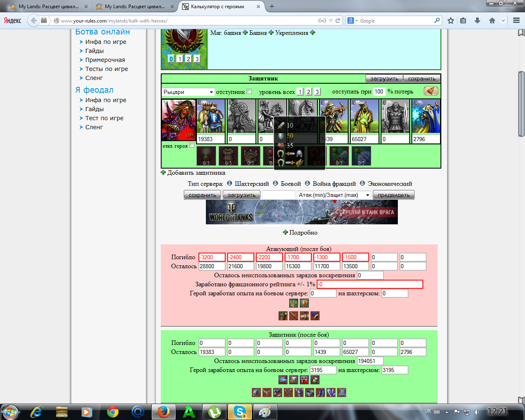Select 'Экономический' server type radio
Viewport: 525px width, 420px height.
[363, 183]
